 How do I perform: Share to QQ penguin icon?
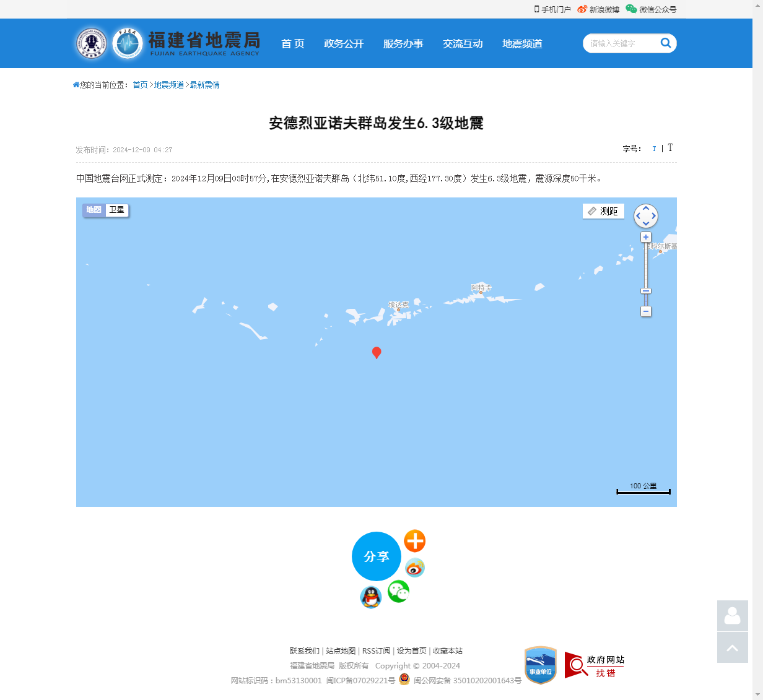tap(371, 597)
